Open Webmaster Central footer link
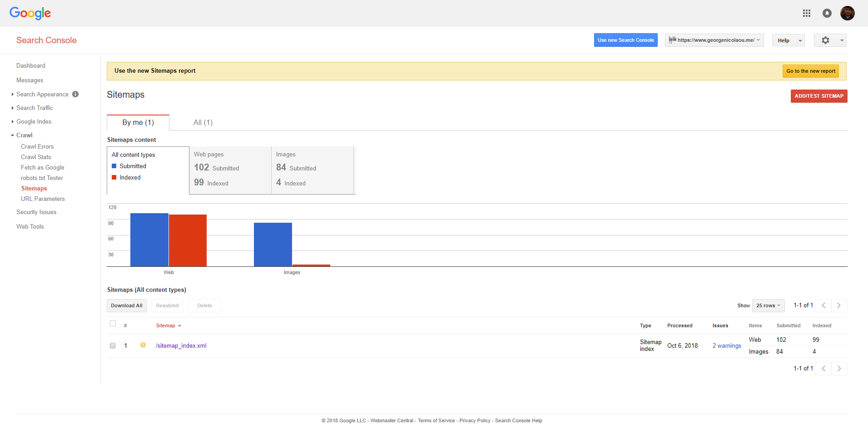Viewport: 868px width, 425px height. (x=392, y=420)
